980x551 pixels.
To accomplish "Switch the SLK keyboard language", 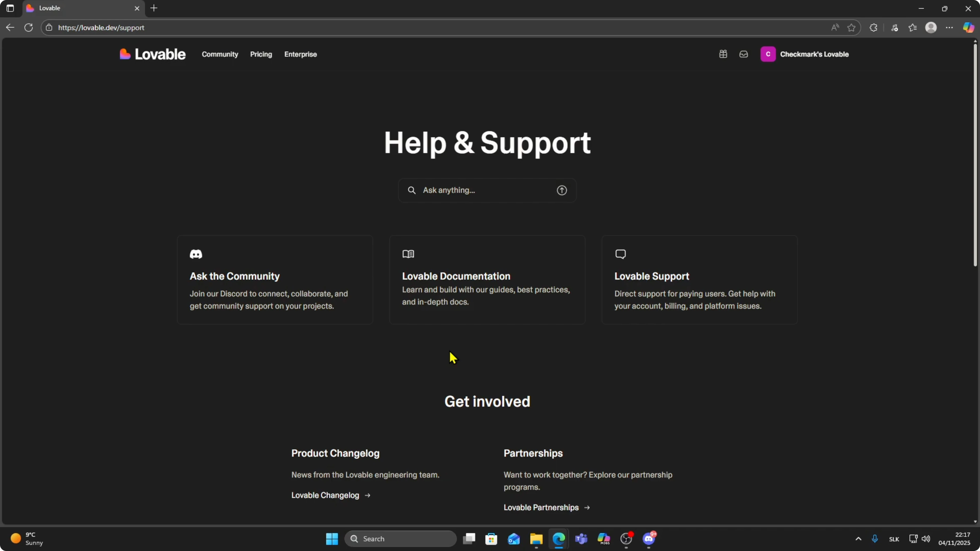I will pyautogui.click(x=894, y=539).
